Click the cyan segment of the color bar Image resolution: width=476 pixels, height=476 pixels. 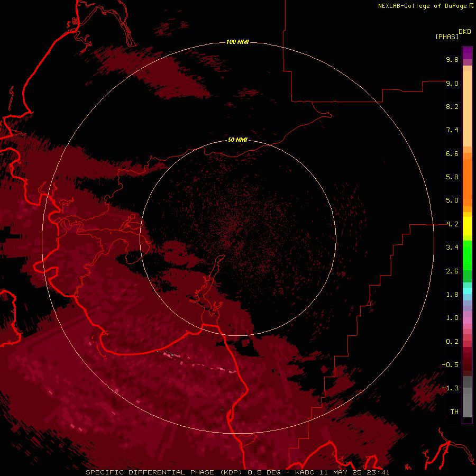(x=467, y=291)
